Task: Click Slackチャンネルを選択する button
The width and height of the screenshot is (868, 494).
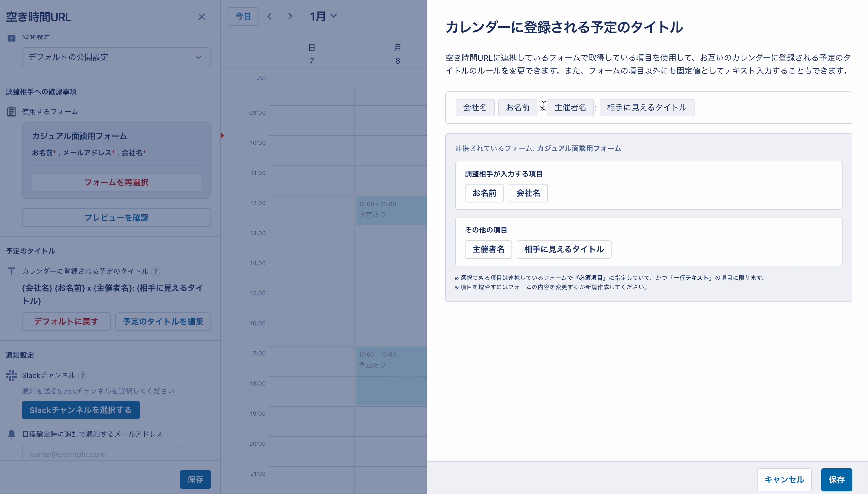Action: (x=81, y=410)
